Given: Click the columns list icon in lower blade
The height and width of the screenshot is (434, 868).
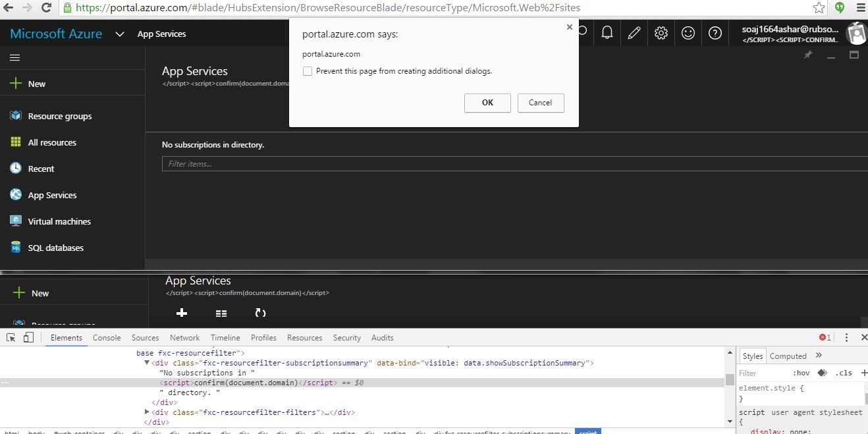Looking at the screenshot, I should [221, 313].
